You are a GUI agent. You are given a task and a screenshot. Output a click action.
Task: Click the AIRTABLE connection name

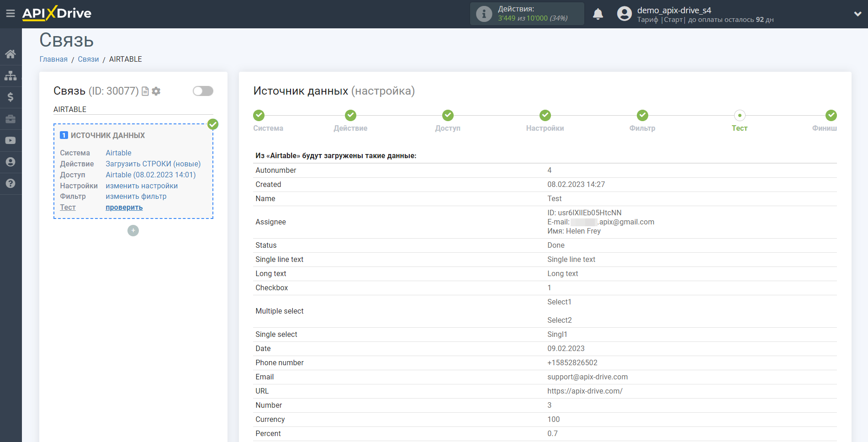[x=70, y=109]
